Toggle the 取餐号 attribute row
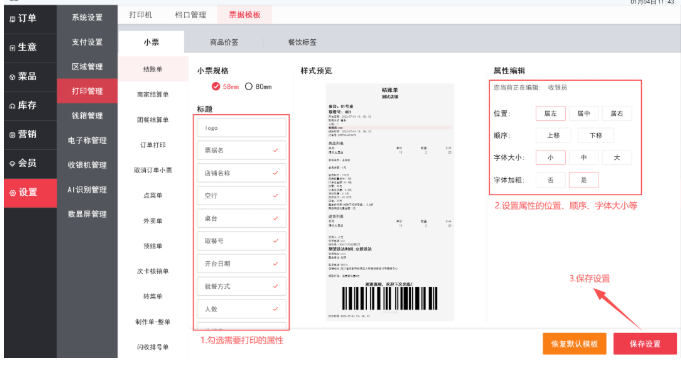Image resolution: width=681 pixels, height=368 pixels. coord(241,241)
